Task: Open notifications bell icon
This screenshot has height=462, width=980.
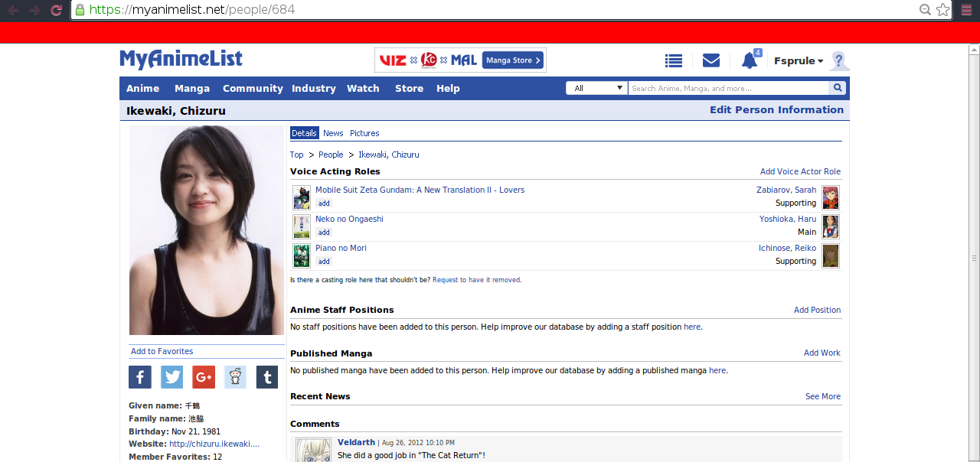Action: click(x=750, y=60)
